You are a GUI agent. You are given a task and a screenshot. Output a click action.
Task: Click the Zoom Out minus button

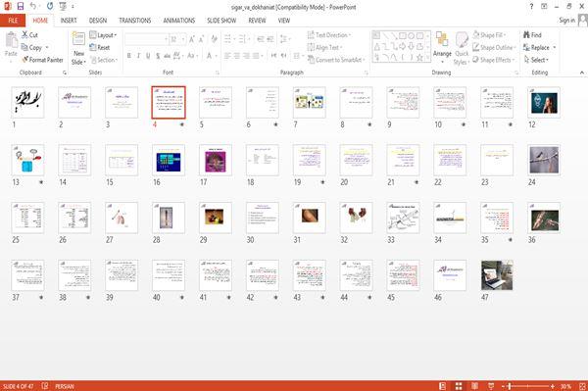tap(504, 386)
